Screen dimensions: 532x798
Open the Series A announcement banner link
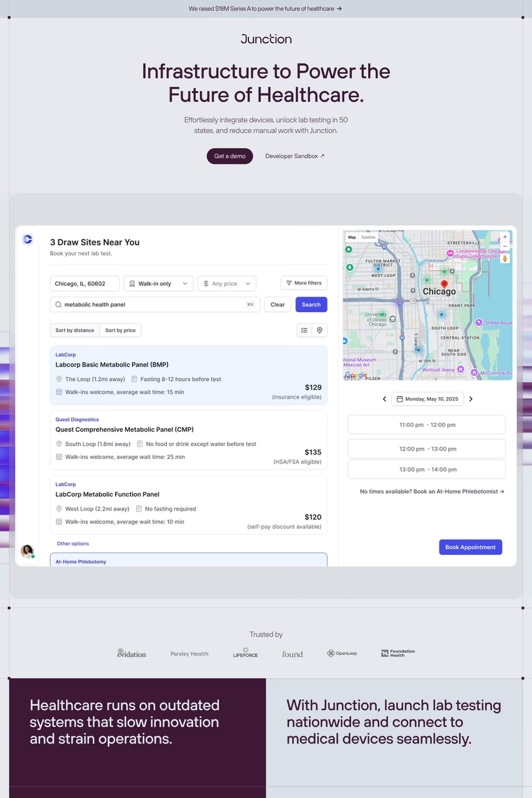tap(265, 9)
